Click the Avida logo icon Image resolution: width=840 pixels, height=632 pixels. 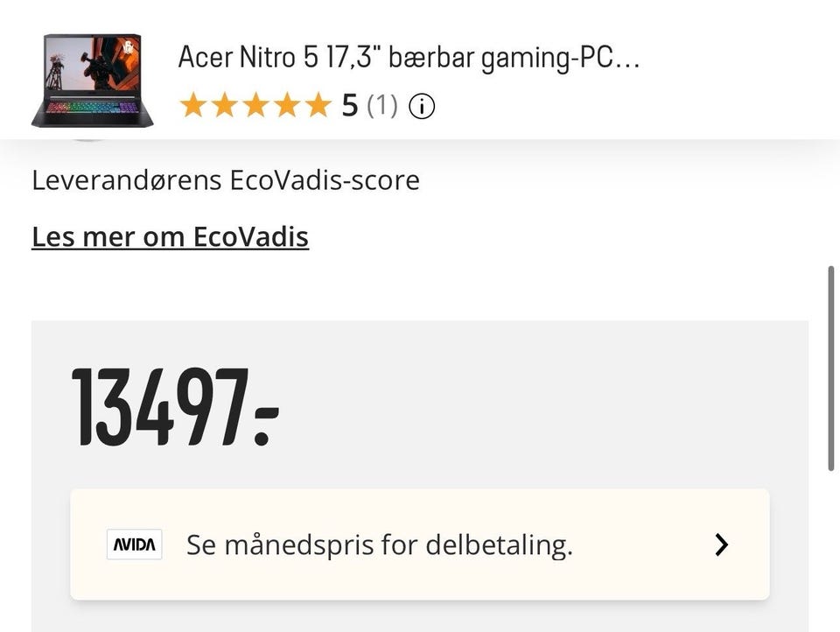coord(135,544)
